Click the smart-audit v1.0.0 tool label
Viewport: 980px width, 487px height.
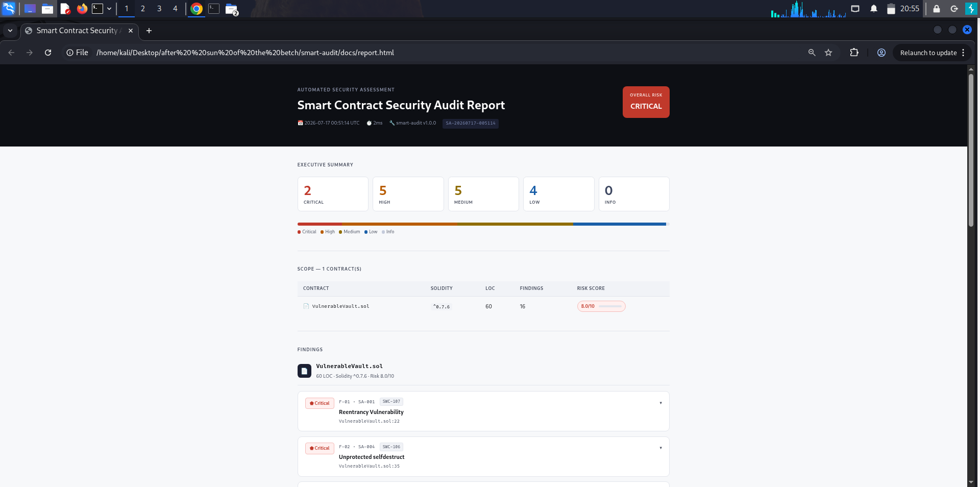click(x=413, y=123)
